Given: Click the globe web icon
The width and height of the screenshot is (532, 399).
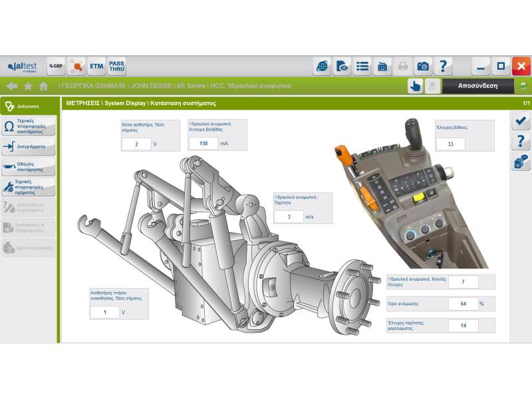Looking at the screenshot, I should (323, 66).
